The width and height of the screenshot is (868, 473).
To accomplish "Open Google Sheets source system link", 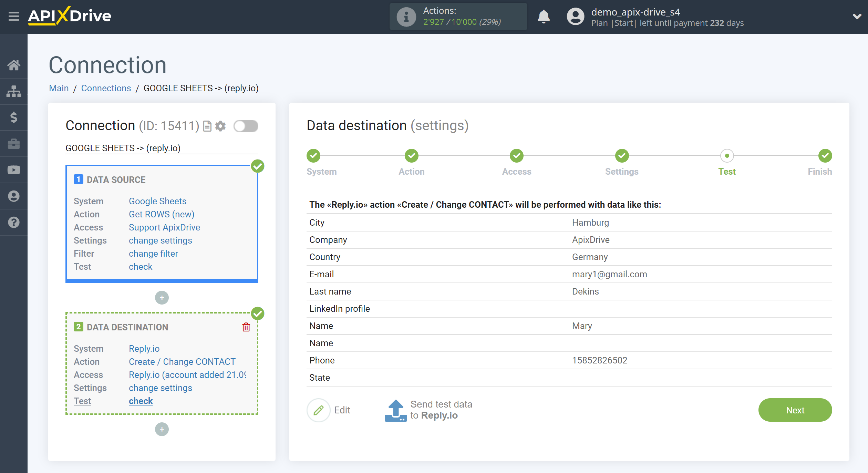I will coord(157,201).
